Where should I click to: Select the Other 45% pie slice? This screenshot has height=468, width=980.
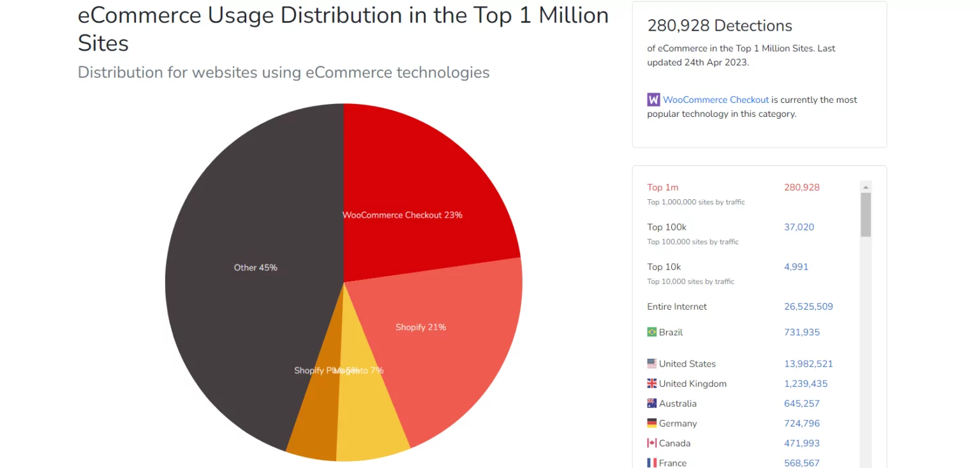coord(255,268)
